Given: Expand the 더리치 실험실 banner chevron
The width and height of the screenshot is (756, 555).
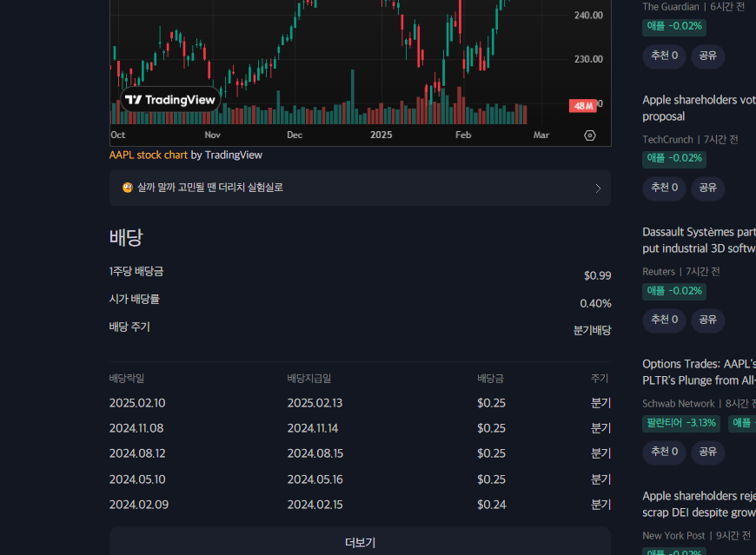Looking at the screenshot, I should tap(598, 188).
